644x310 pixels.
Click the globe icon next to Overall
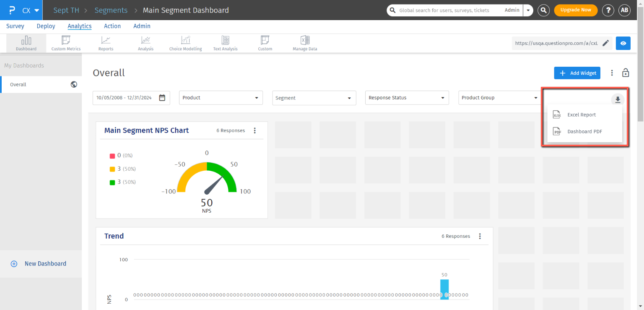[x=74, y=84]
